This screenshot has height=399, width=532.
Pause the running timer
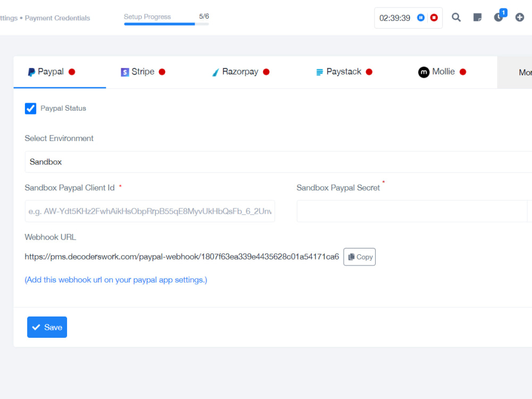click(x=421, y=18)
